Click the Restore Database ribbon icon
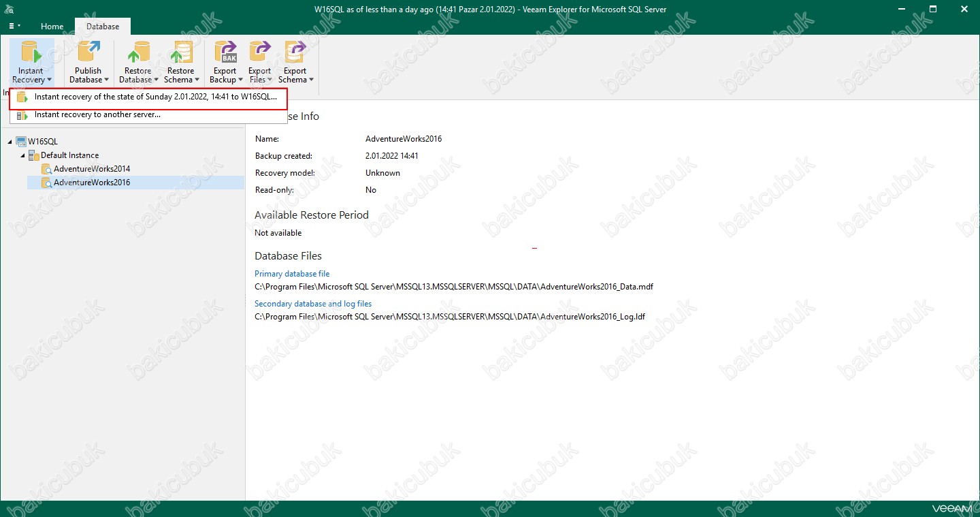This screenshot has height=517, width=980. [x=138, y=52]
